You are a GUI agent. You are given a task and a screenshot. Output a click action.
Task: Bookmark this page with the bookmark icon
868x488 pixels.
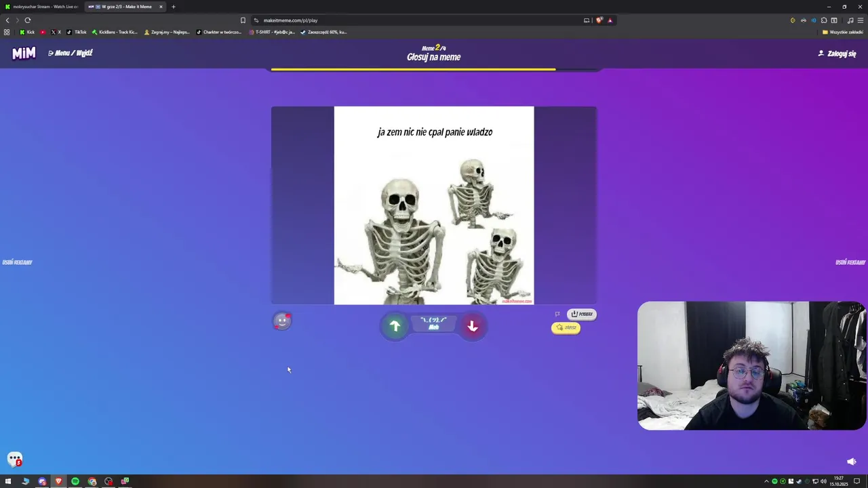point(243,20)
